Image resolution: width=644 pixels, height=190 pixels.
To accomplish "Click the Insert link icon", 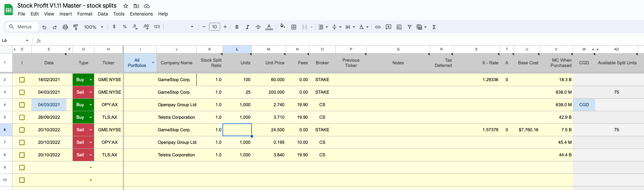I will [378, 27].
